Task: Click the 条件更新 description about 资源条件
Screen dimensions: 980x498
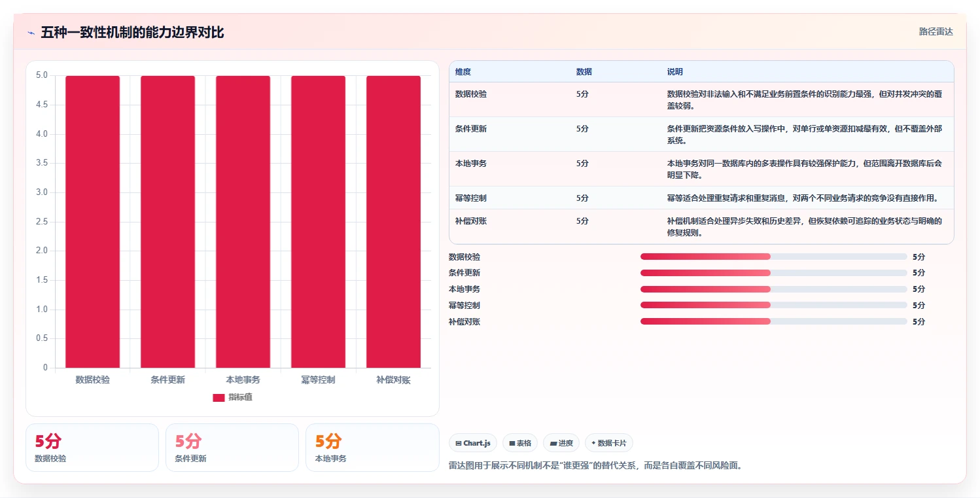Action: pyautogui.click(x=805, y=135)
